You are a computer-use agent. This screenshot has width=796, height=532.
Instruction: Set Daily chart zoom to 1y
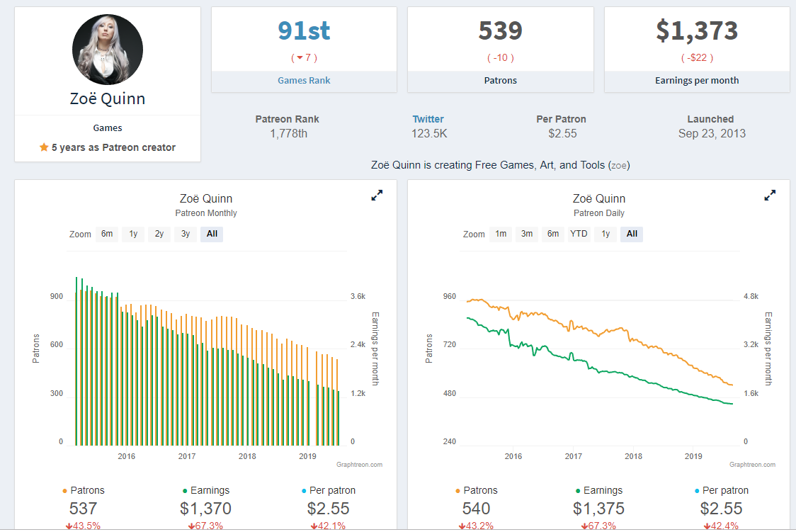click(x=605, y=234)
